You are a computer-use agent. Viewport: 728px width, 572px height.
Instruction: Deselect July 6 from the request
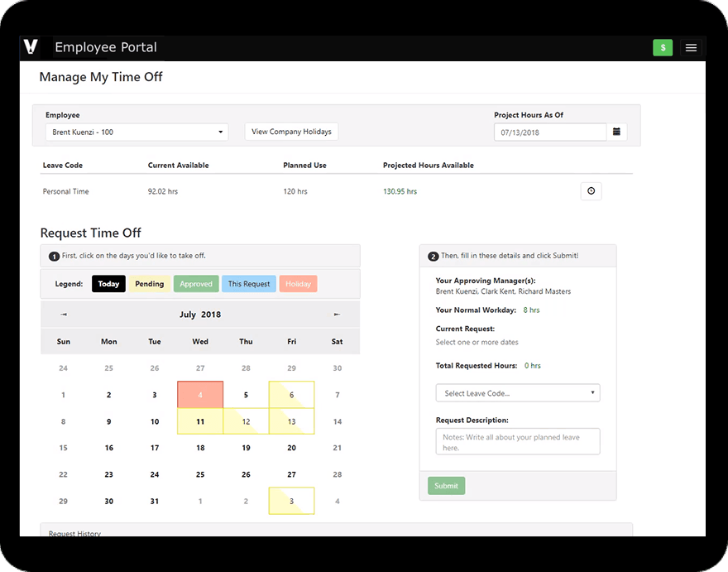pos(291,394)
